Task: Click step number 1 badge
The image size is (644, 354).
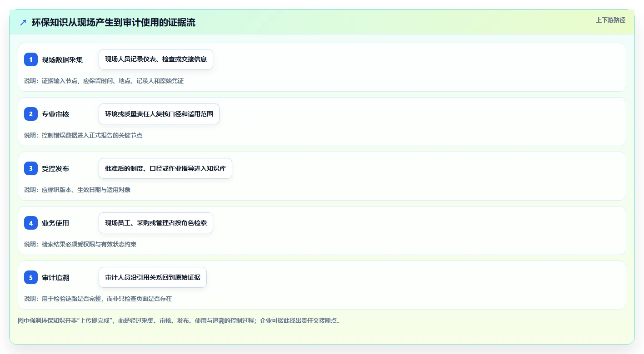Action: pyautogui.click(x=31, y=59)
